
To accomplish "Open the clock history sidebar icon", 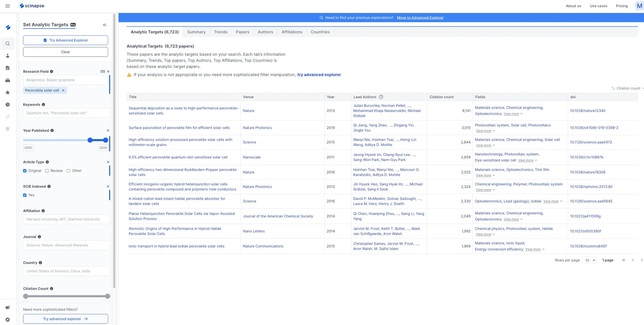I will click(8, 105).
